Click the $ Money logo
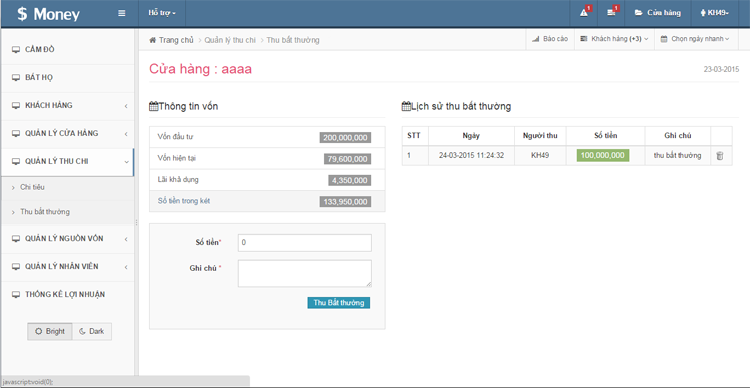The height and width of the screenshot is (388, 750). pos(48,14)
